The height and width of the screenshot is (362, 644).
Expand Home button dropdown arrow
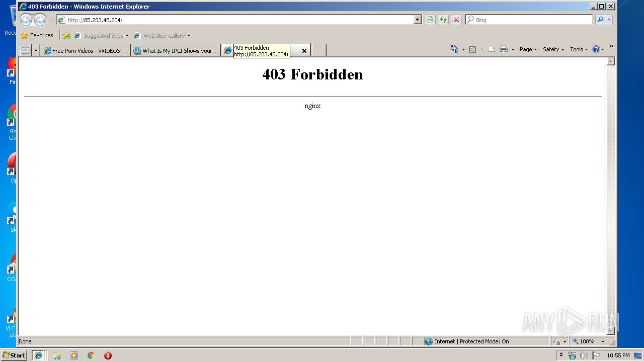pos(463,50)
